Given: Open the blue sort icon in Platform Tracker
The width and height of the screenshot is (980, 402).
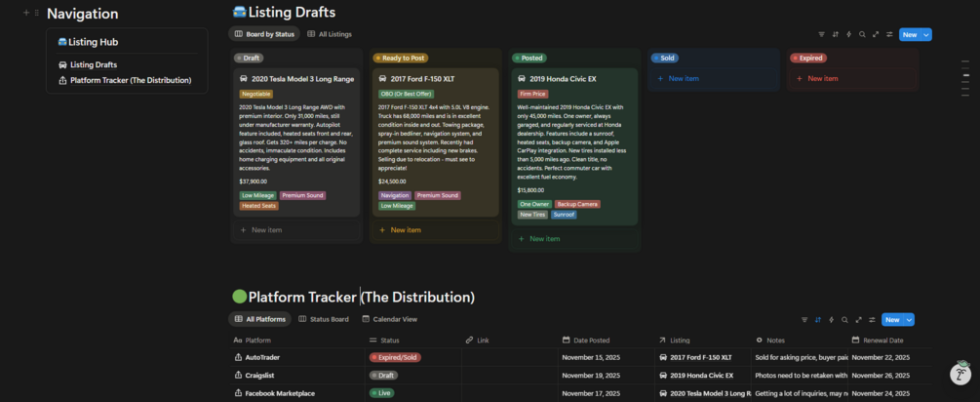Looking at the screenshot, I should pos(817,319).
